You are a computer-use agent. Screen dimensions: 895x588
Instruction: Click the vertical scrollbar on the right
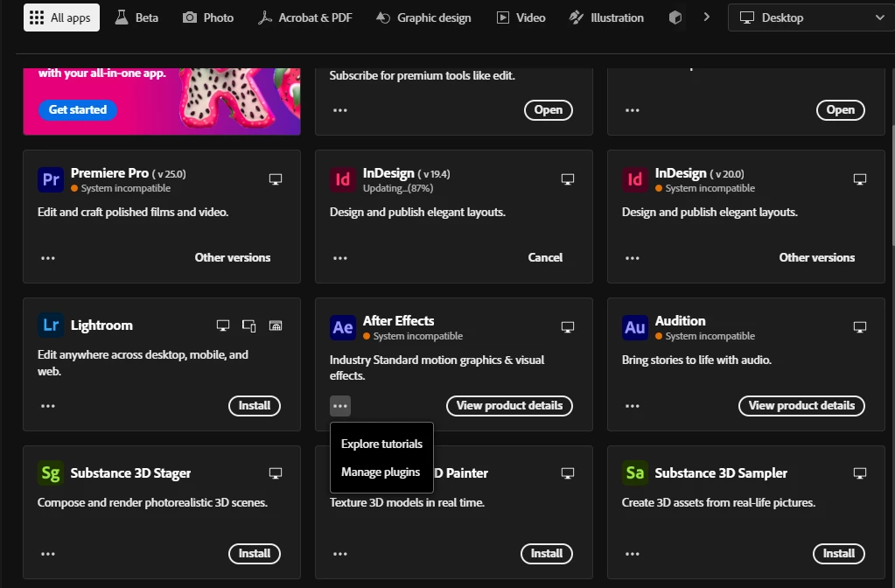[x=892, y=185]
